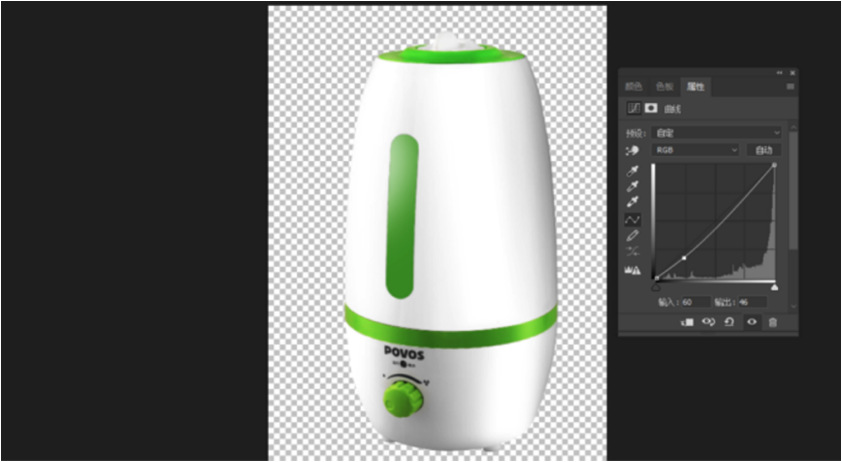842x462 pixels.
Task: Select the on-image targeted adjustment tool
Action: 632,150
